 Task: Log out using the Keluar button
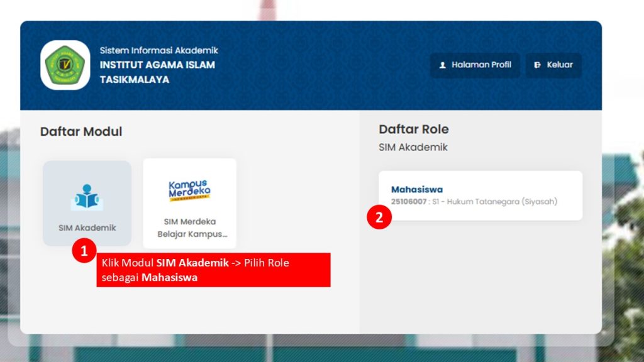[559, 65]
